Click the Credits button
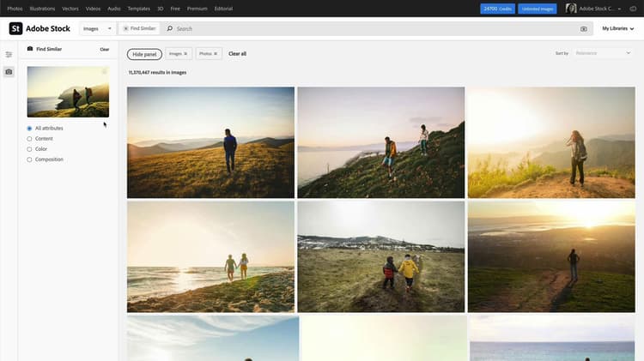The image size is (644, 361). coord(497,9)
